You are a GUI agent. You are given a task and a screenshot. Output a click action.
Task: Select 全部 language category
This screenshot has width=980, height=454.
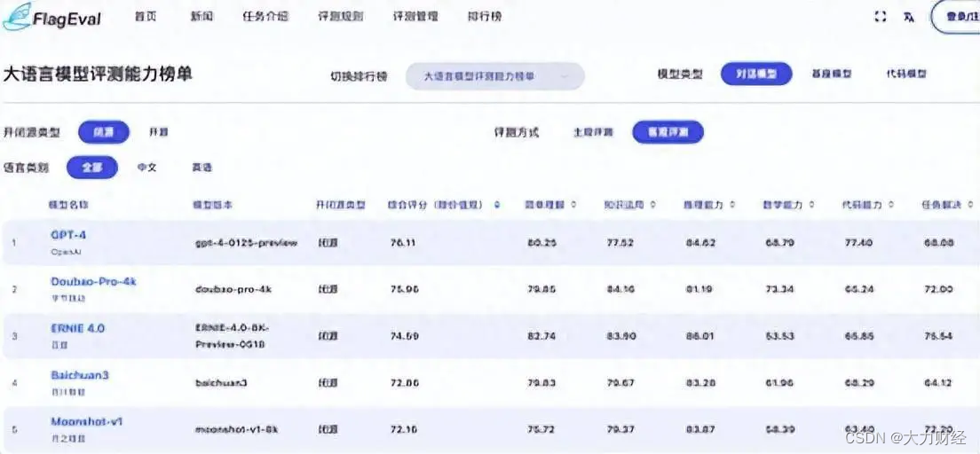tap(92, 168)
